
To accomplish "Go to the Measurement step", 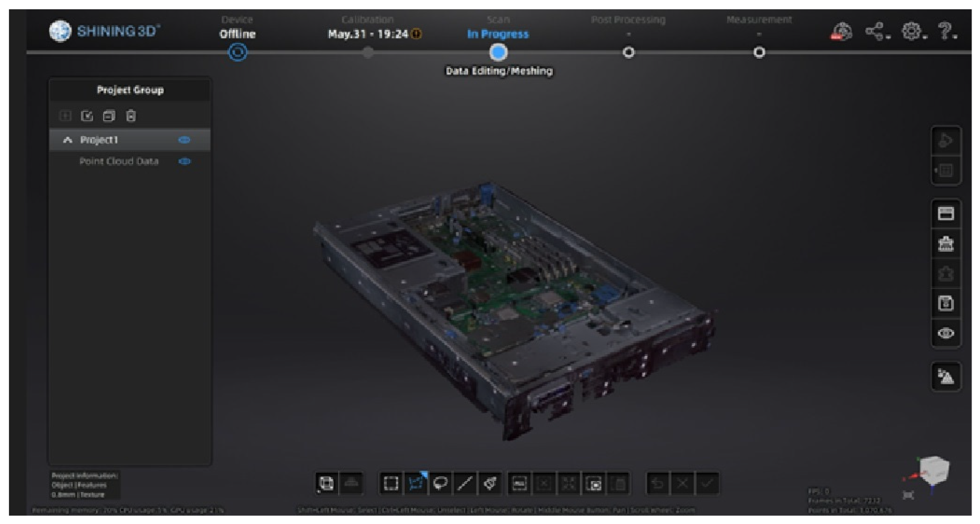I will coord(759,52).
